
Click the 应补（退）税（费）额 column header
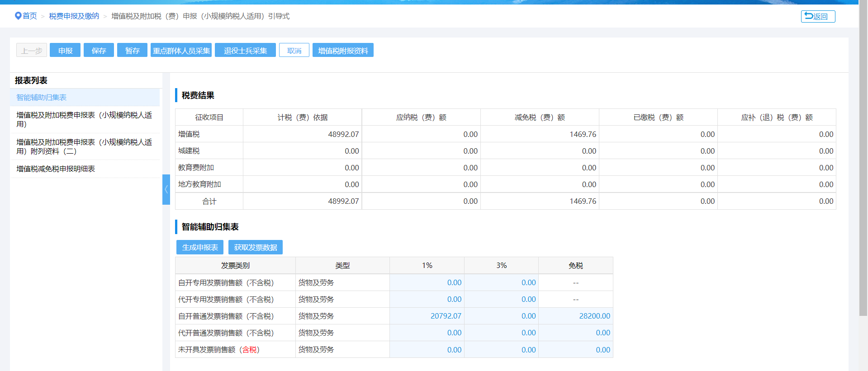777,117
